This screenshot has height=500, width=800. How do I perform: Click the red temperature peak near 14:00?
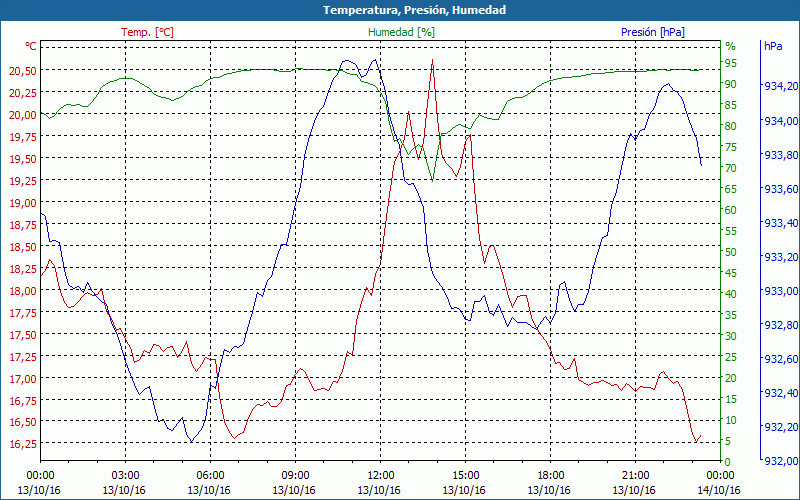coord(432,60)
